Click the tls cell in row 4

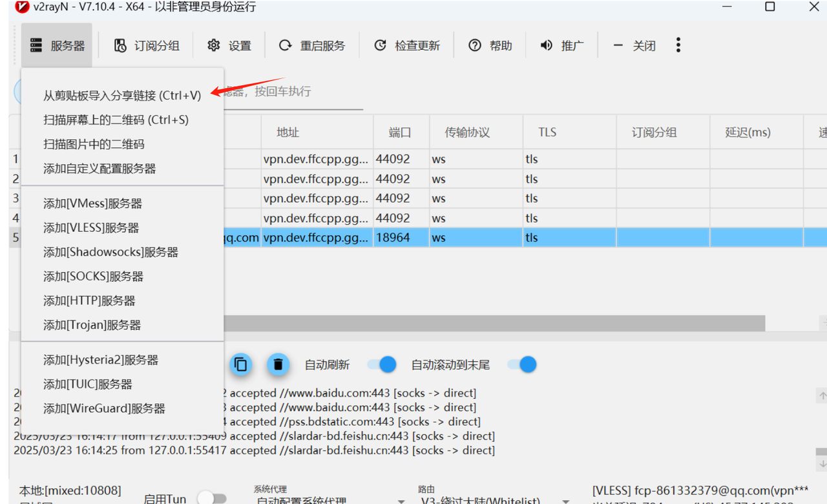[569, 218]
